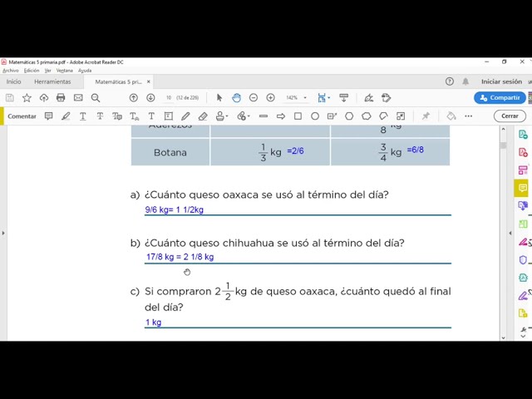532x399 pixels.
Task: Zoom in with the plus circle icon
Action: coord(270,98)
